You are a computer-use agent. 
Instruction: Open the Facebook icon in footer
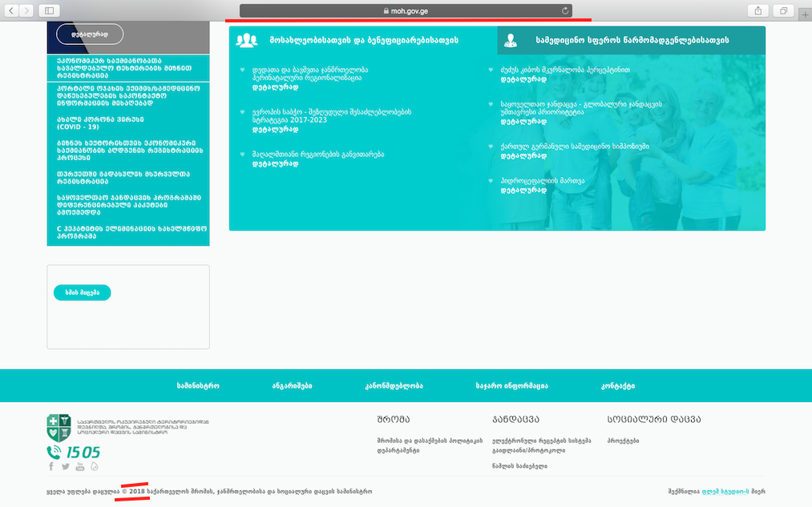[51, 466]
